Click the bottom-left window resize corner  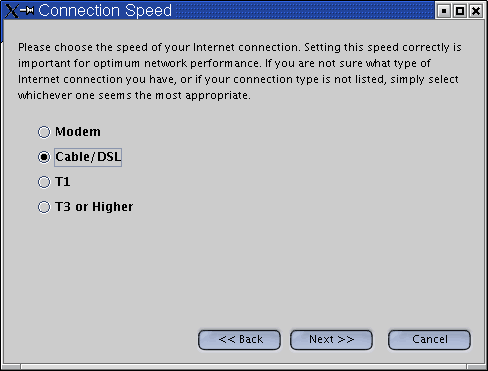tap(11, 367)
